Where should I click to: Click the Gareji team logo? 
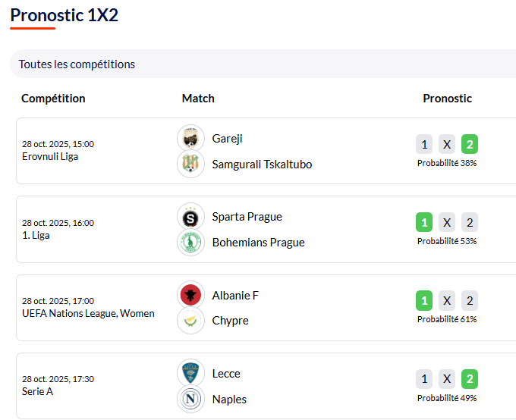click(190, 138)
